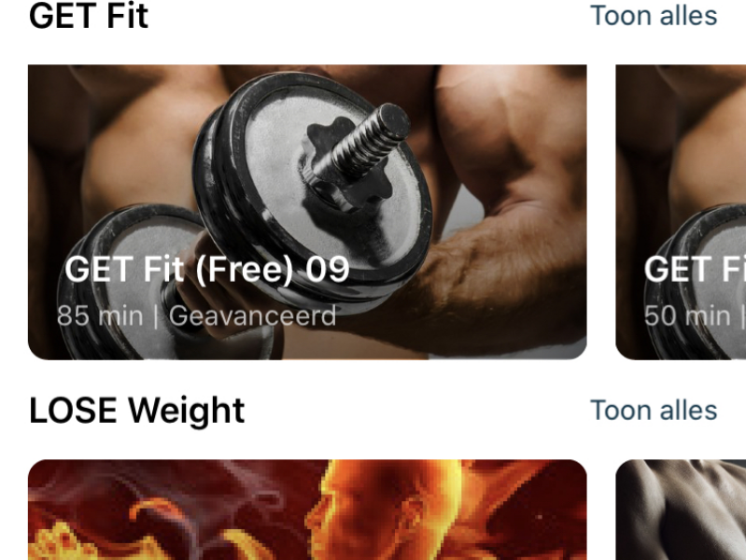Click Toon alles beside GET Fit heading
This screenshot has height=560, width=746.
[654, 16]
